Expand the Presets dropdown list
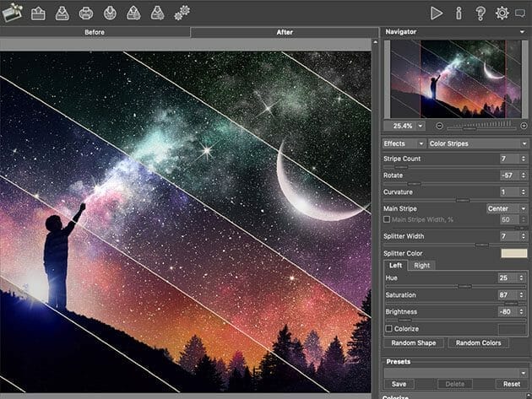The width and height of the screenshot is (532, 399). [456, 372]
